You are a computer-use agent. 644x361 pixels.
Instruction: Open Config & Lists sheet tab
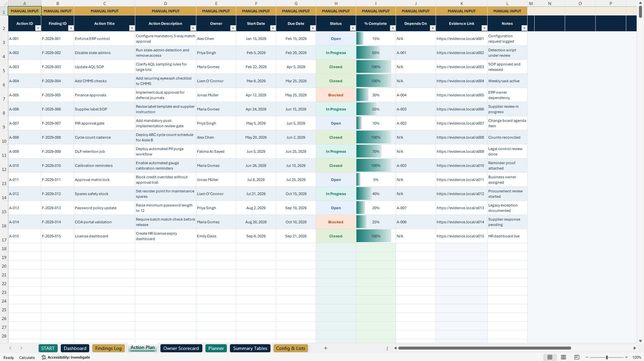pyautogui.click(x=291, y=348)
